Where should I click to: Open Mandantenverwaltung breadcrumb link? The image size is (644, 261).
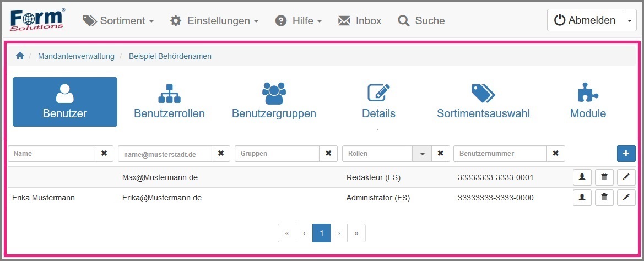(76, 56)
